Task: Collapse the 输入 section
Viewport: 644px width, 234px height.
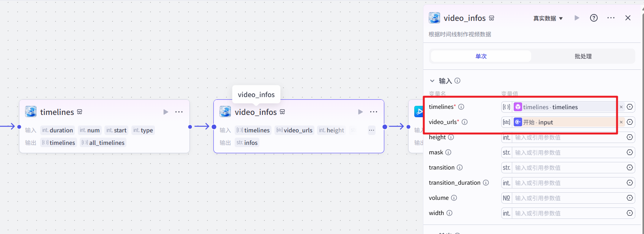Action: 432,81
